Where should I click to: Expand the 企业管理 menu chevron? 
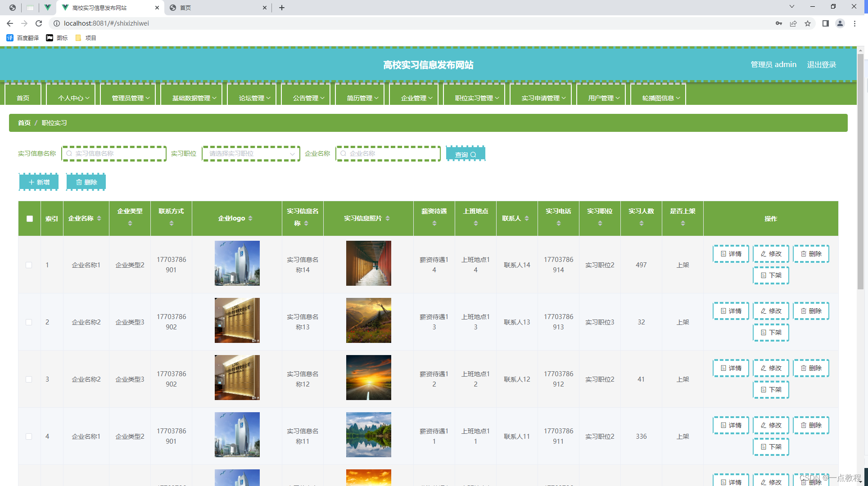pyautogui.click(x=430, y=98)
